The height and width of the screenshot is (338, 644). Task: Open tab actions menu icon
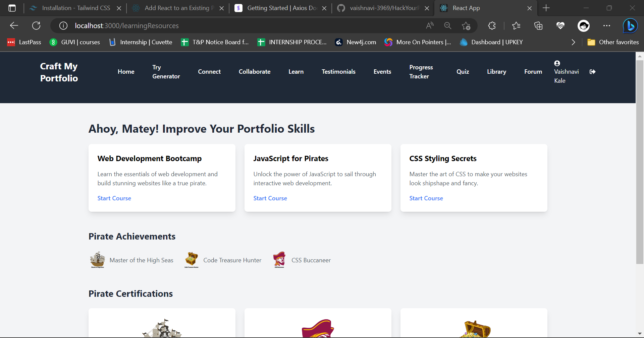point(12,8)
